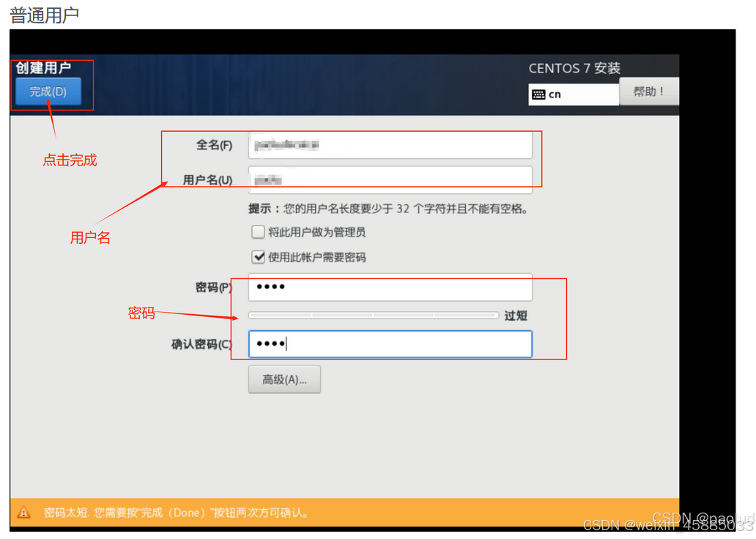Focus the 确认密码(C) confirm password field
This screenshot has width=756, height=539.
(x=390, y=343)
